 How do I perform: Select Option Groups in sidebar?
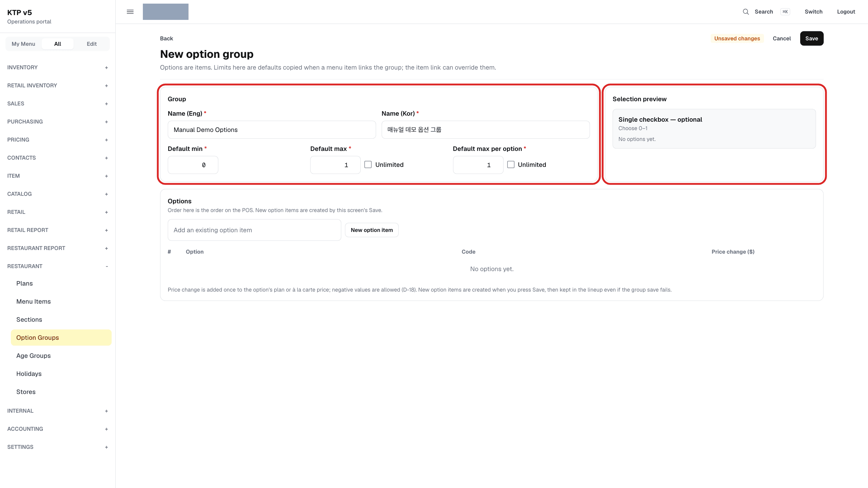point(61,337)
